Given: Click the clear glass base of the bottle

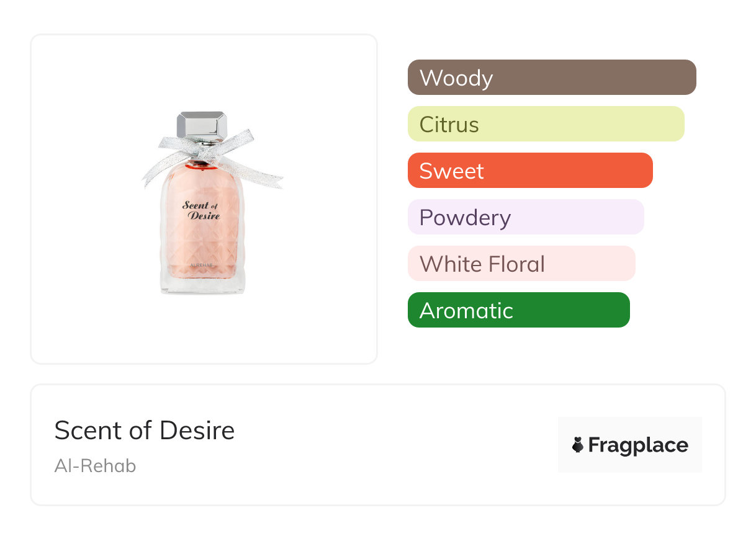Looking at the screenshot, I should coord(202,284).
